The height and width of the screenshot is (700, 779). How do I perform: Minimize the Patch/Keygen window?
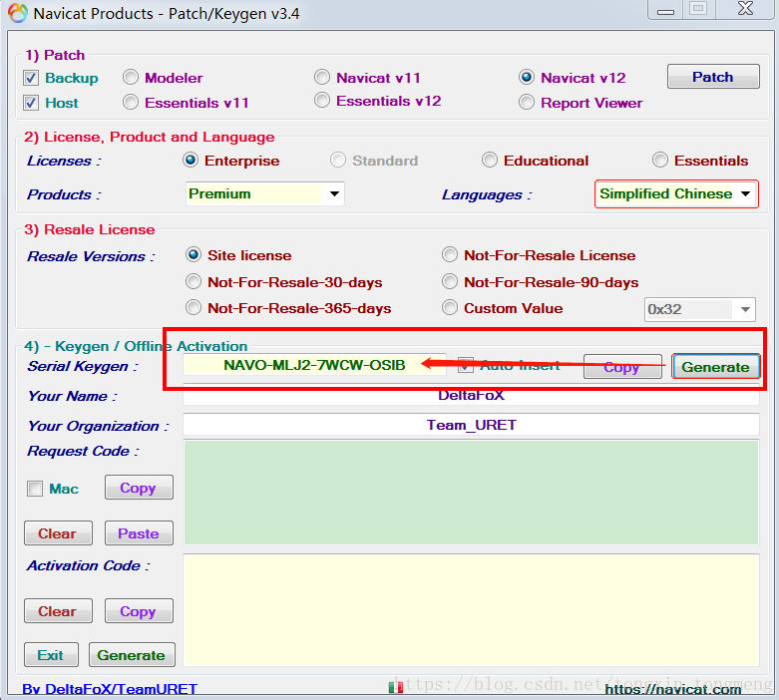(665, 10)
